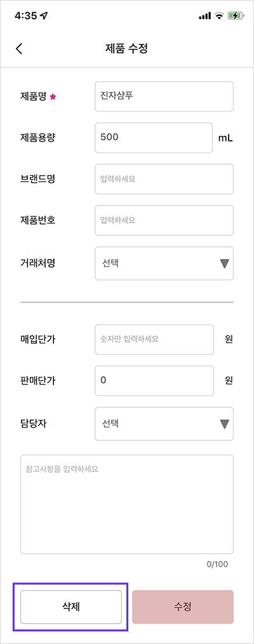
Task: Tap the location arrow in status bar
Action: [44, 16]
